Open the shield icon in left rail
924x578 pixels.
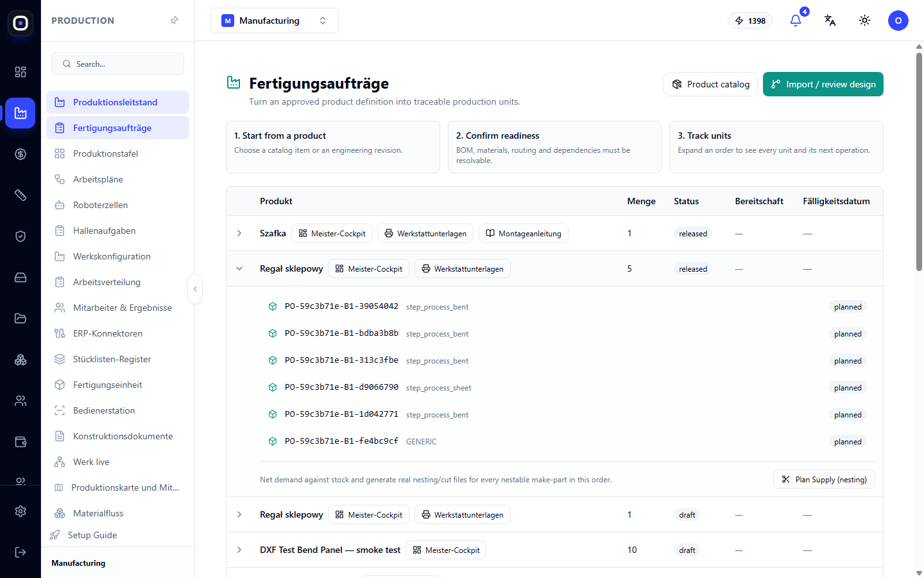click(21, 236)
